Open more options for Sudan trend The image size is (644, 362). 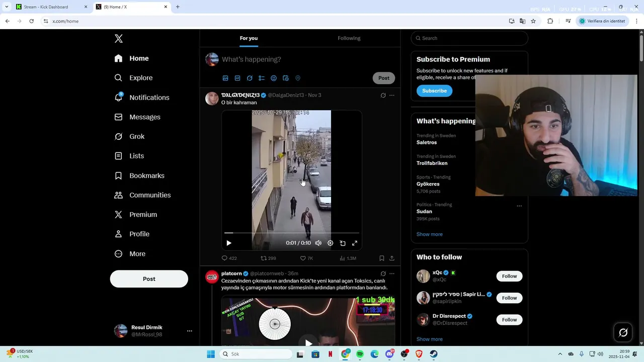click(x=519, y=206)
